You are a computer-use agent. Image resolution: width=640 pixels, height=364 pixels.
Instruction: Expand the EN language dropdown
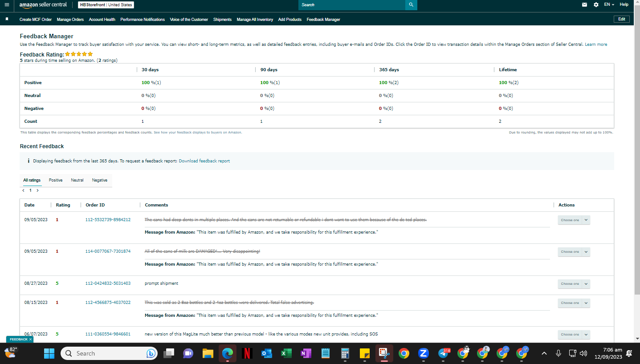(609, 4)
